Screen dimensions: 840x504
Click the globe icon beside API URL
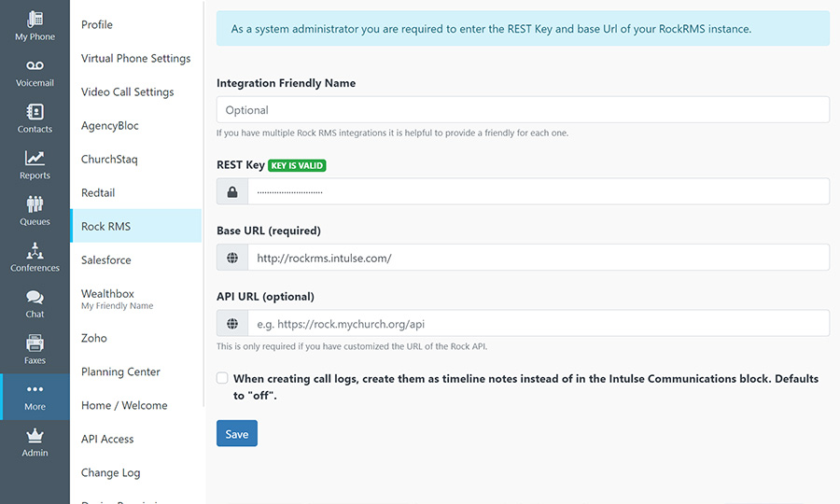[232, 324]
